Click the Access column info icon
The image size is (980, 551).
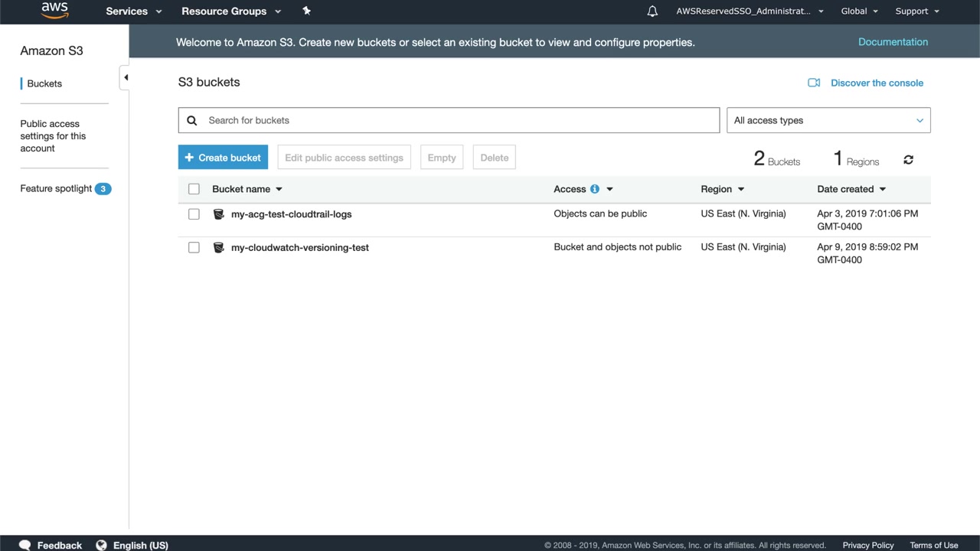[595, 189]
